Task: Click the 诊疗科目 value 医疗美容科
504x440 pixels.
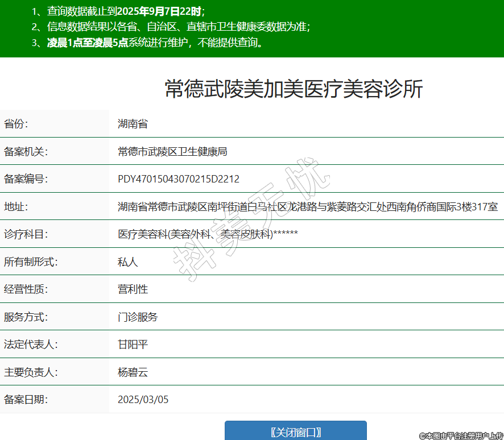Action: pyautogui.click(x=208, y=234)
